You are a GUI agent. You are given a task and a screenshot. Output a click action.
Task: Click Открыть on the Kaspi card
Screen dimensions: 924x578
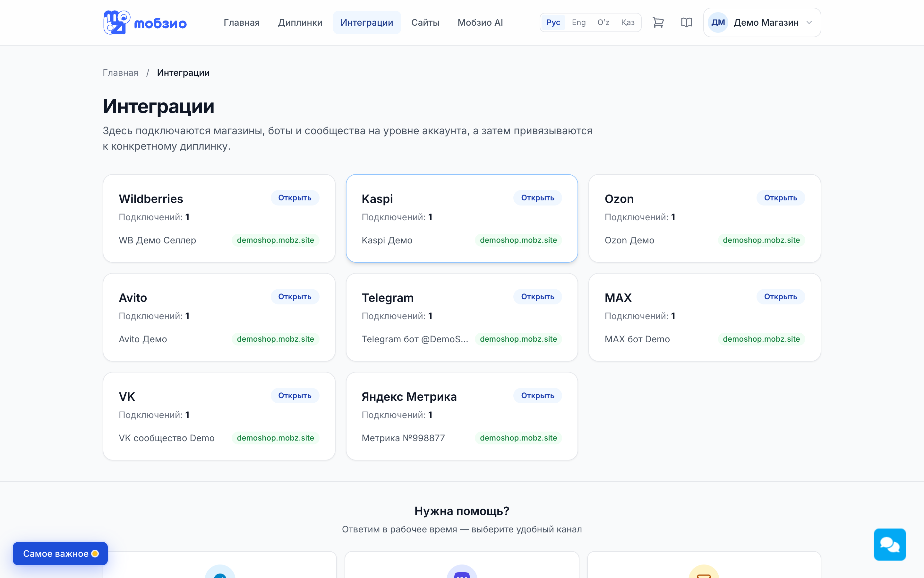pos(538,197)
